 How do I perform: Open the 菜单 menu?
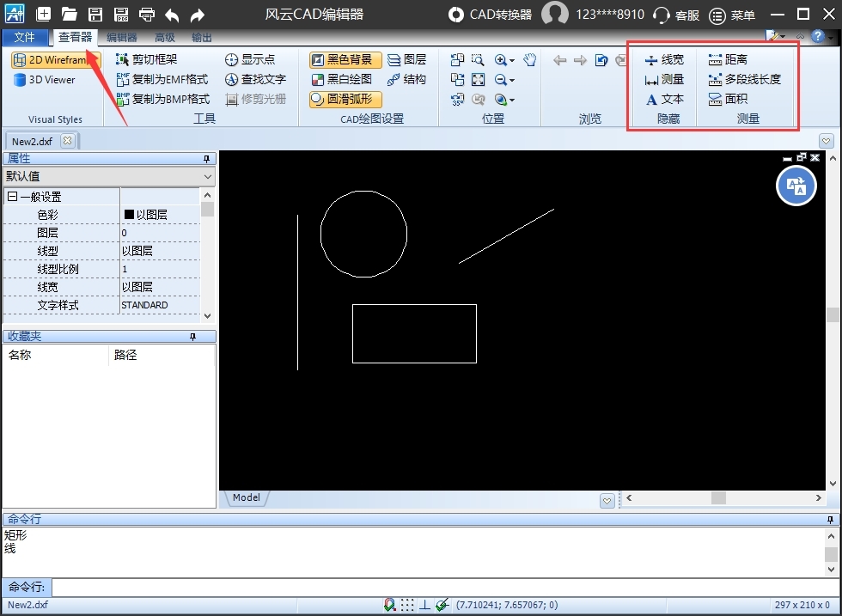point(732,15)
